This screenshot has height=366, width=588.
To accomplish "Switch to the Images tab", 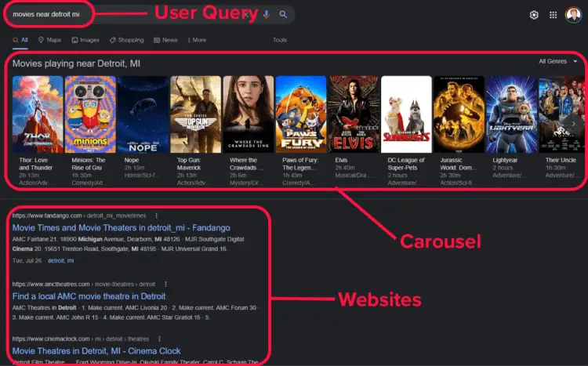I will pos(85,40).
